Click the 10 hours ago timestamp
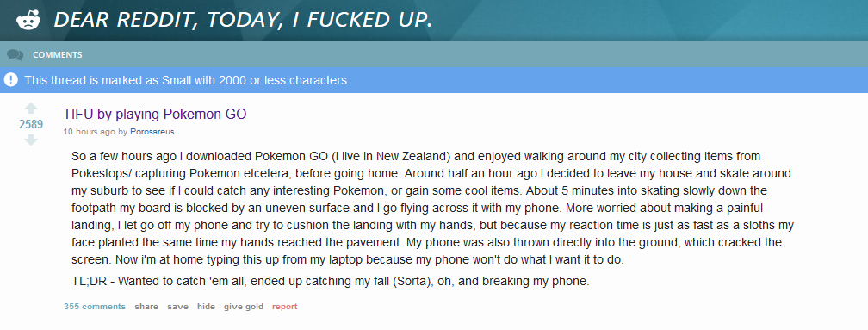The image size is (868, 330). (x=90, y=132)
